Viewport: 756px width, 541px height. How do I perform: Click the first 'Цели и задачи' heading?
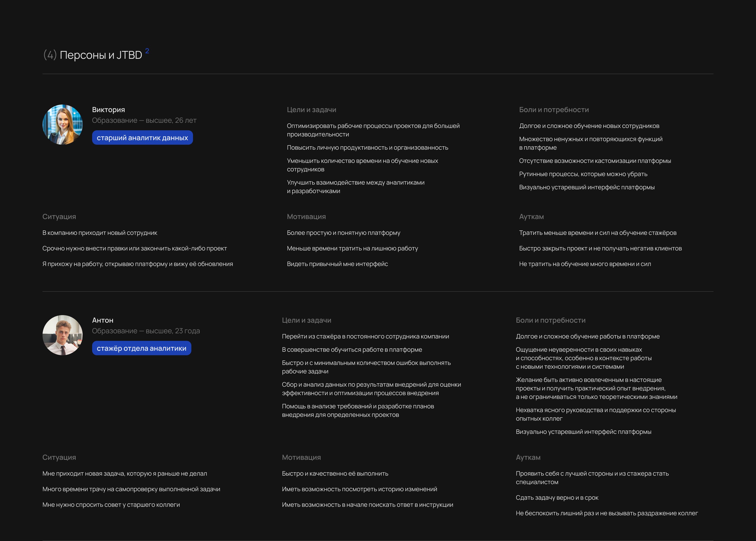[x=311, y=110]
